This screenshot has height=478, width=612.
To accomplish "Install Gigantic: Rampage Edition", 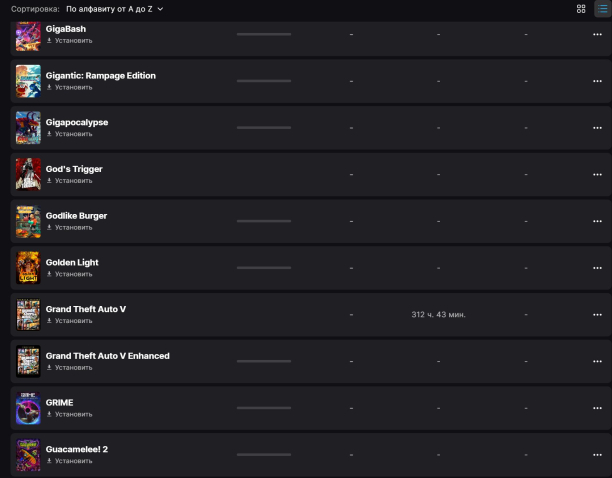I will [70, 87].
